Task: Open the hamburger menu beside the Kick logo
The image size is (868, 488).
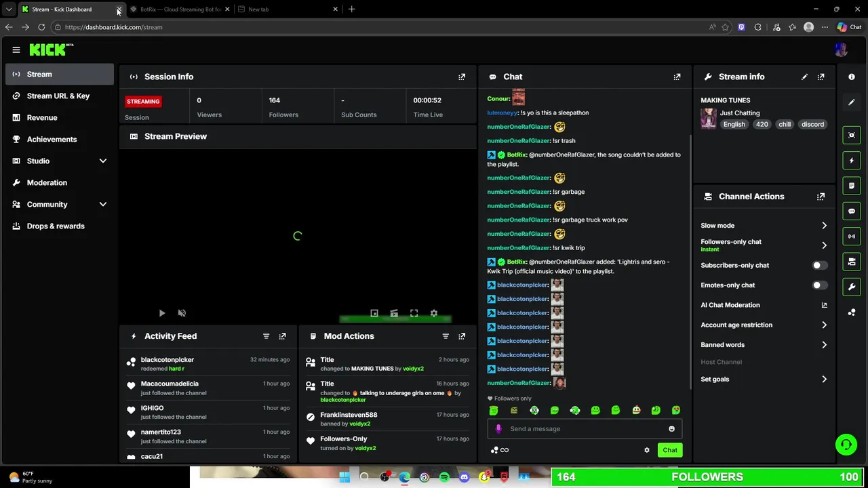Action: [16, 49]
